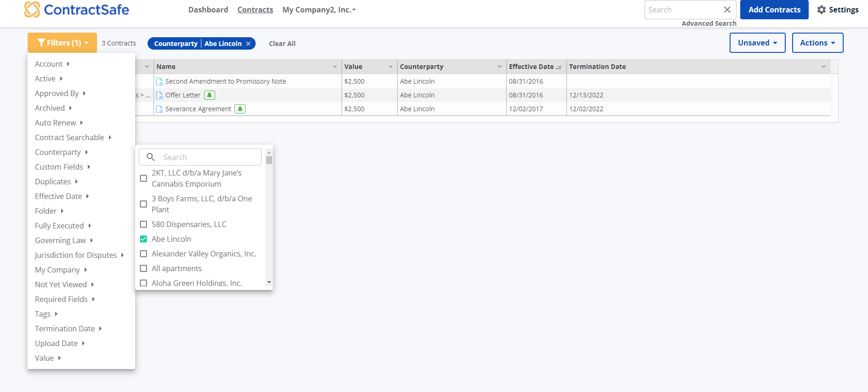868x392 pixels.
Task: Remove Abe Lincoln filter chip via X
Action: 248,44
